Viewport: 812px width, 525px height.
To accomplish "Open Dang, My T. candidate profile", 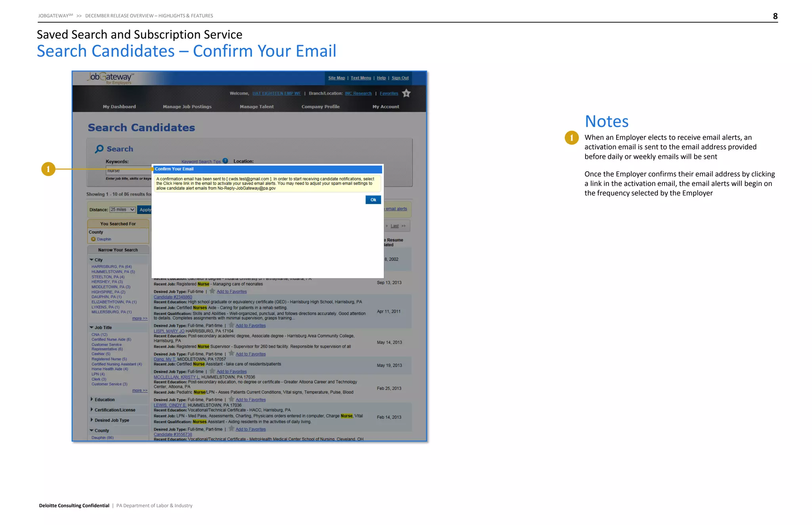I will 165,359.
